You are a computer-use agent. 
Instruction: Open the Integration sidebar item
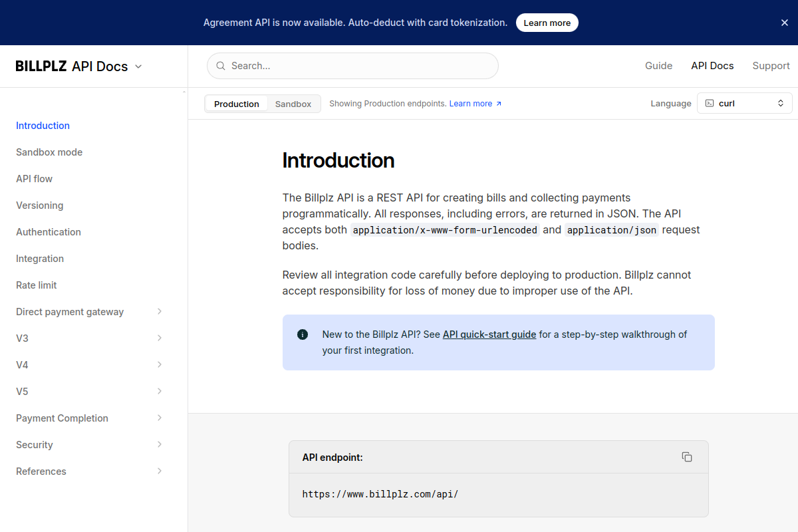(x=40, y=259)
